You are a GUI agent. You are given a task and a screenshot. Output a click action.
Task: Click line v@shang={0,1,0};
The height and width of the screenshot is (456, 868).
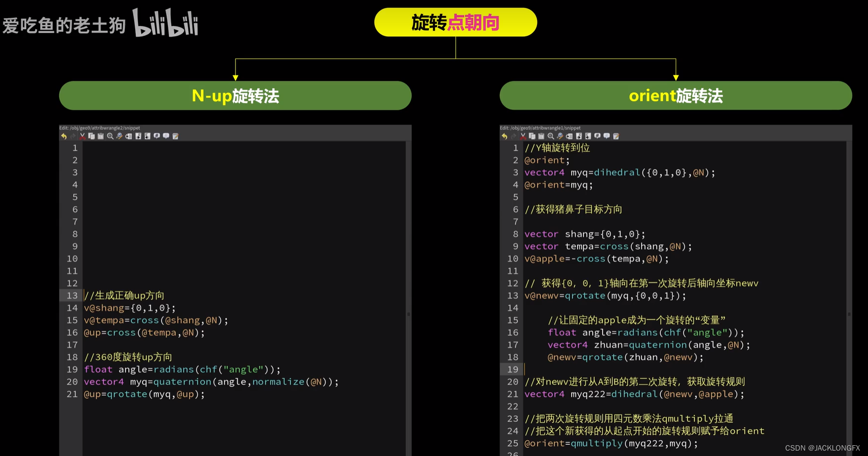[130, 308]
